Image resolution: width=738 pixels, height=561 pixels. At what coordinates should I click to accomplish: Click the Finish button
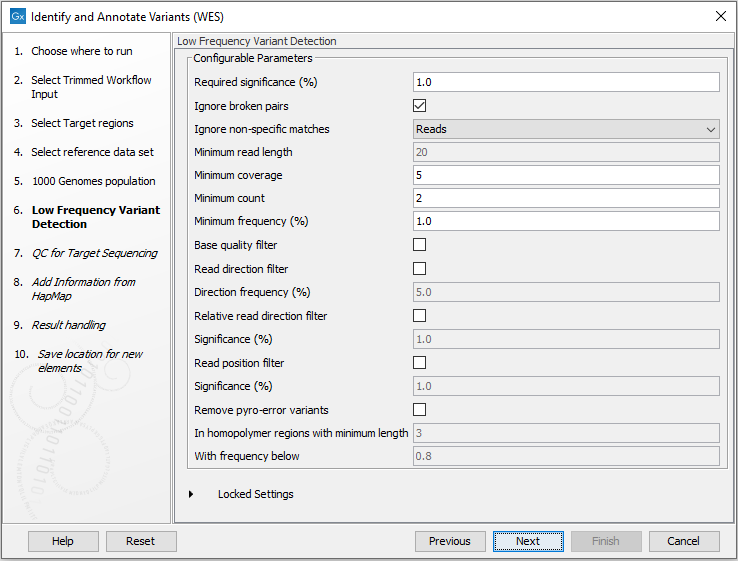pos(606,541)
